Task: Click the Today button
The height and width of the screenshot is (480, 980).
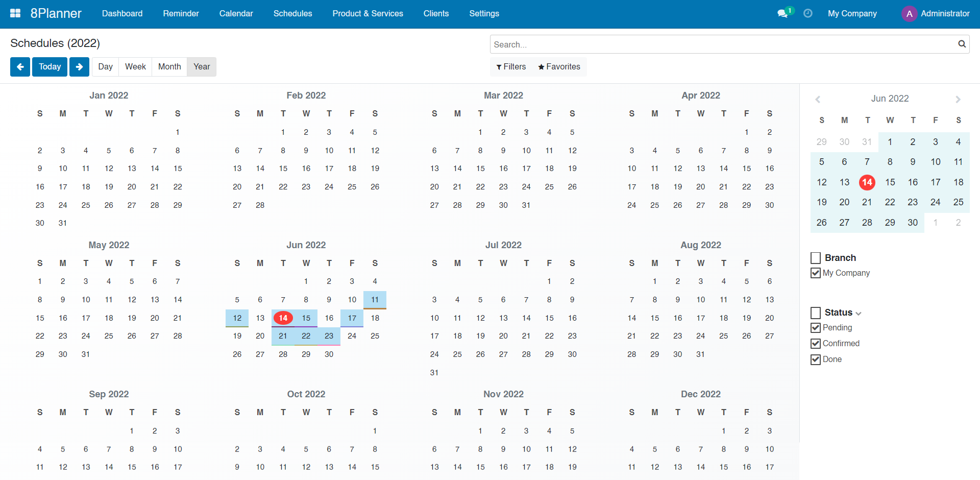Action: pos(50,67)
